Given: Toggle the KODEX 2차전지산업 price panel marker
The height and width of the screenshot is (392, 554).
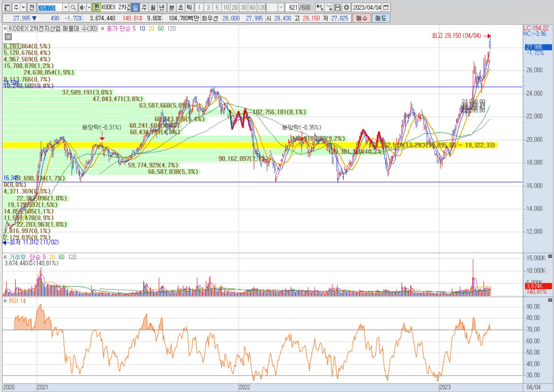Looking at the screenshot, I should pos(5,28).
